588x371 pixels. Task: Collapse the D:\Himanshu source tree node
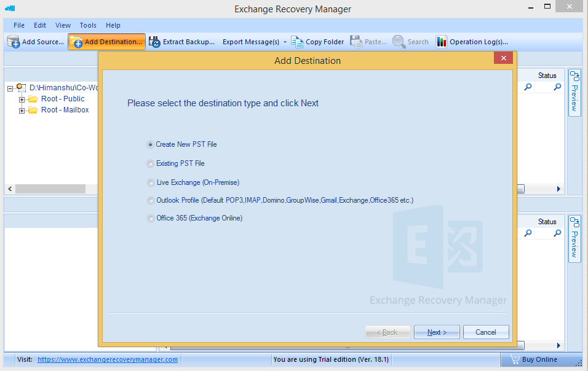[x=10, y=88]
